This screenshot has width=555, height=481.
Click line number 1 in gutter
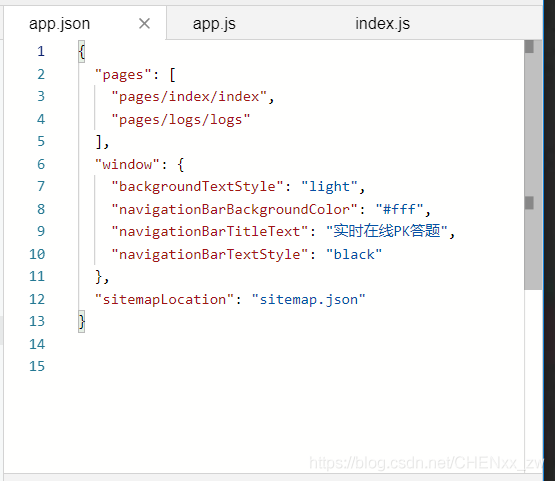[x=41, y=51]
